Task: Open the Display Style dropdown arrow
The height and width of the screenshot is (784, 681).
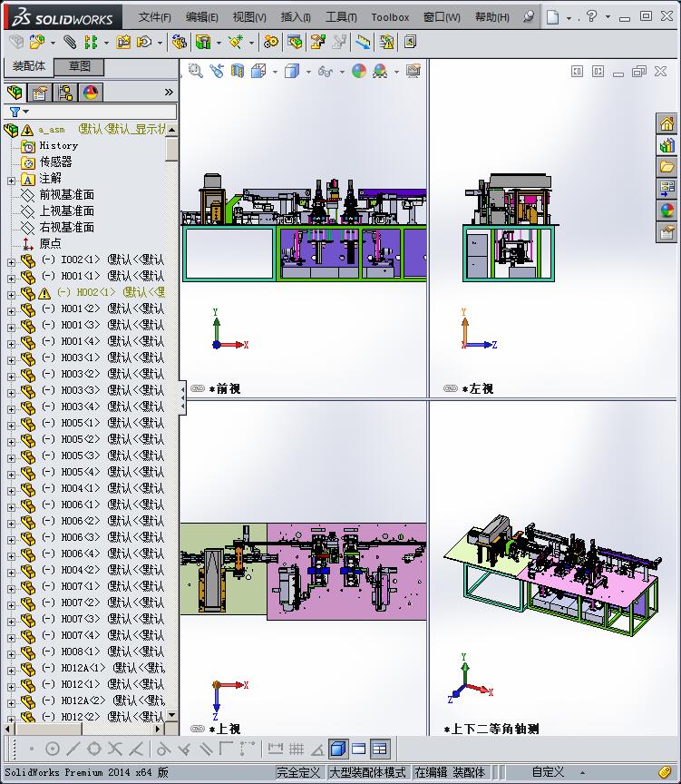Action: 308,72
